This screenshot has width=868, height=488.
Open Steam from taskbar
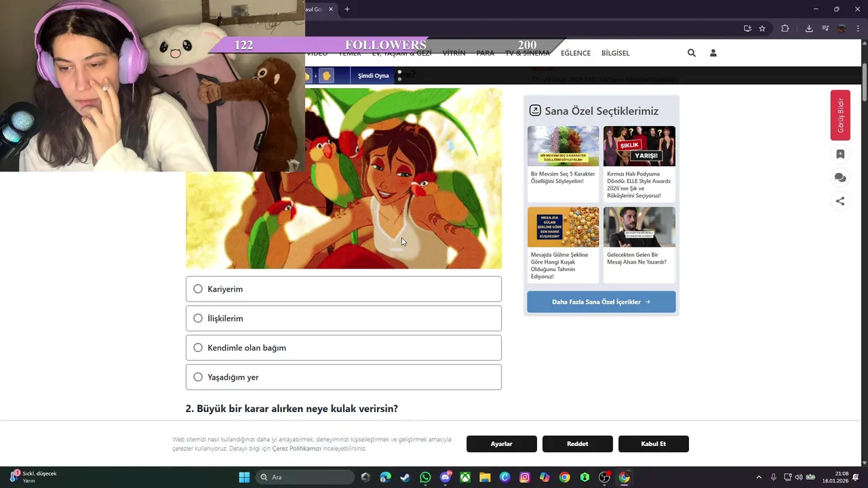click(405, 477)
